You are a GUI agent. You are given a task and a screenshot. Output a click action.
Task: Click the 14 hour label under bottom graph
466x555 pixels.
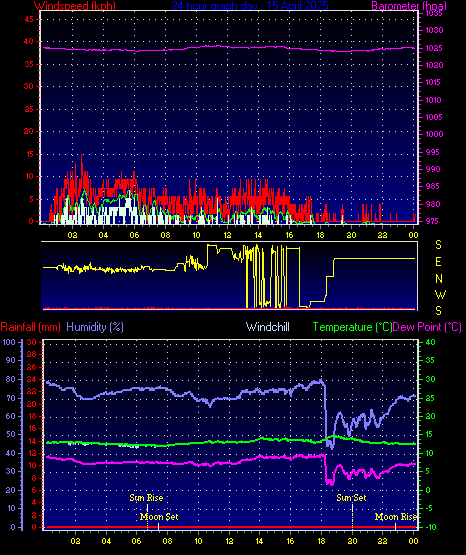pyautogui.click(x=259, y=541)
